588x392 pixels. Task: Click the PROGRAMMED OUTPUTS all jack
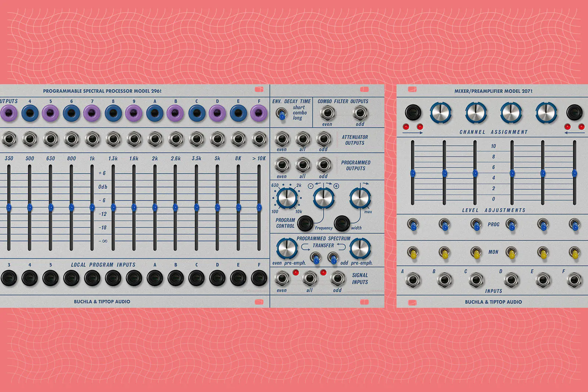coord(302,165)
